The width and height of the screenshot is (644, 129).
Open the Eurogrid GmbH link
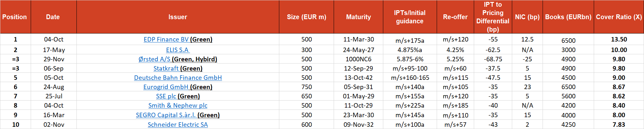pyautogui.click(x=166, y=87)
